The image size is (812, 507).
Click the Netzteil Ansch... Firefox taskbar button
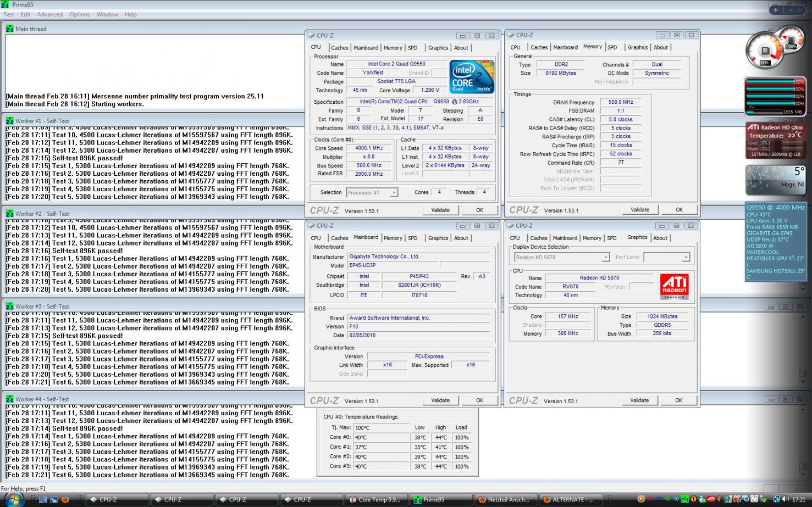point(507,500)
